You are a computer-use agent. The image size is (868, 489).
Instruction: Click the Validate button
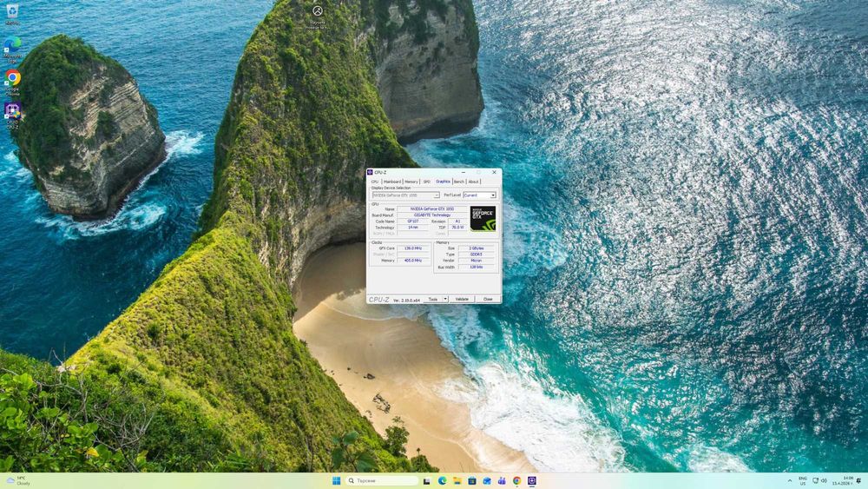tap(462, 299)
